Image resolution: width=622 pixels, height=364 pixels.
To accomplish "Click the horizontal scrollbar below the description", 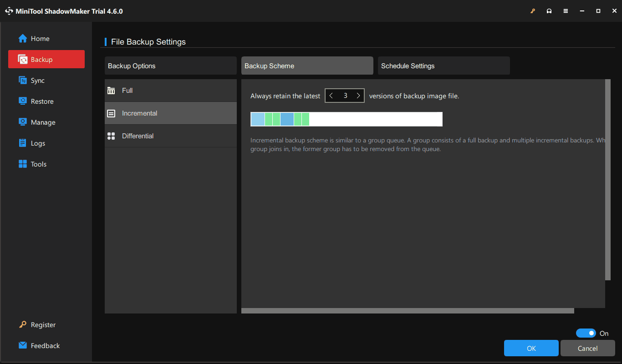I will 408,310.
